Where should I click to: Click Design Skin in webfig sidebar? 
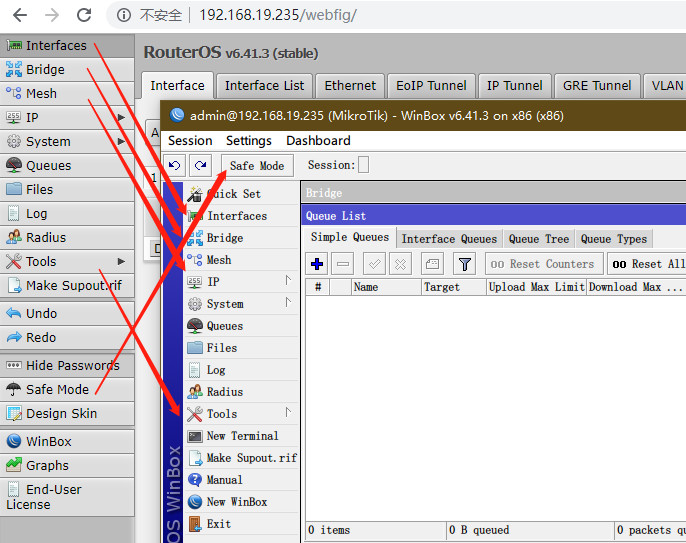point(67,413)
